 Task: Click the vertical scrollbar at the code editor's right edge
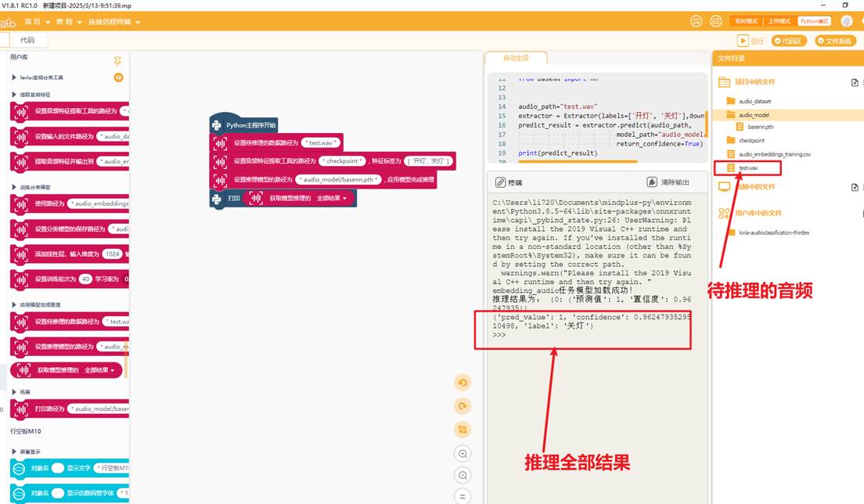tap(706, 124)
